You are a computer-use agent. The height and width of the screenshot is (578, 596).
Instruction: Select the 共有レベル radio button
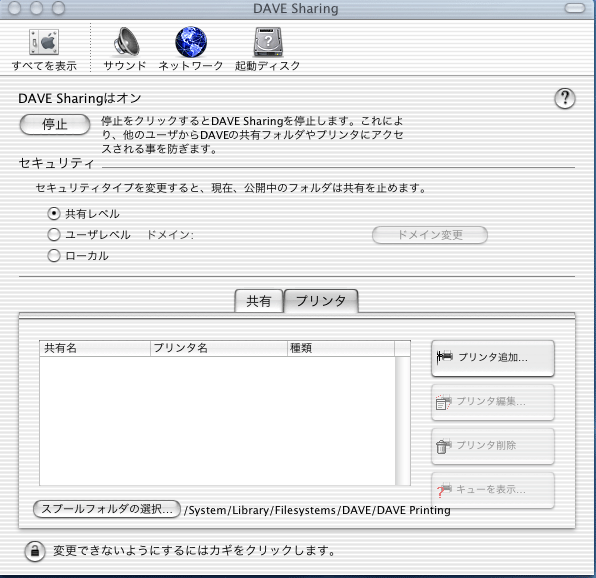click(x=54, y=214)
